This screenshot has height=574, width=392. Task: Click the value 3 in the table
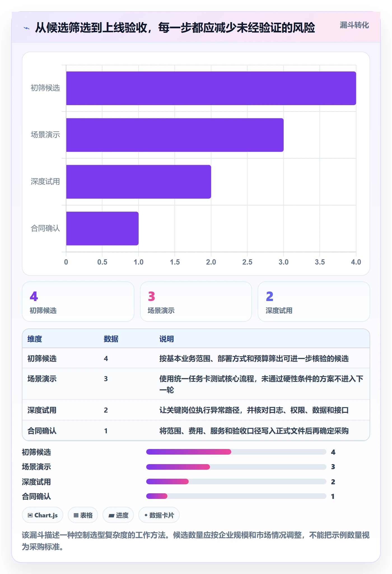[106, 379]
